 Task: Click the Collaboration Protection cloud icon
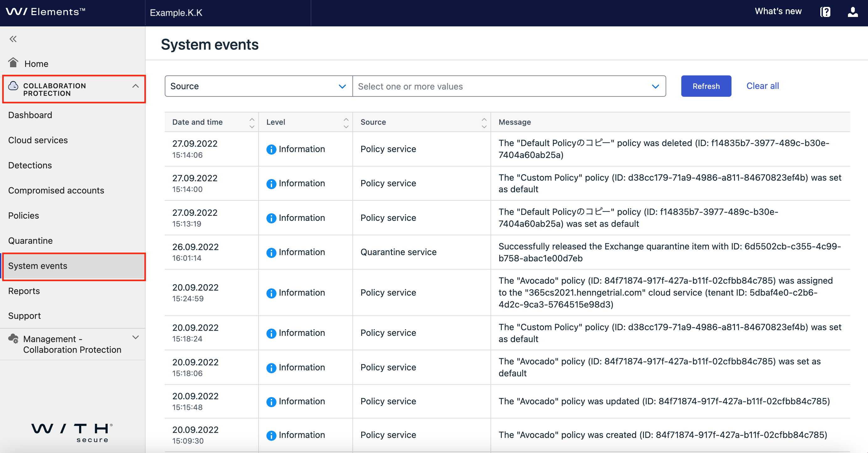pyautogui.click(x=13, y=86)
